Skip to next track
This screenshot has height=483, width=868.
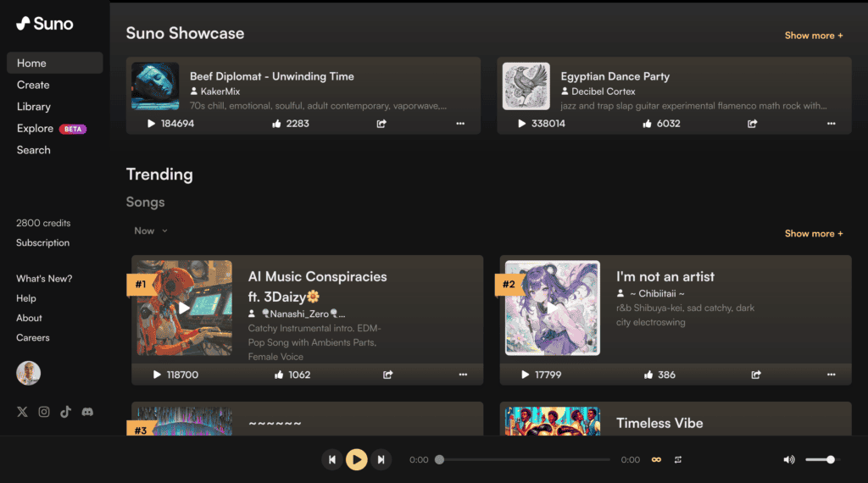click(x=381, y=460)
